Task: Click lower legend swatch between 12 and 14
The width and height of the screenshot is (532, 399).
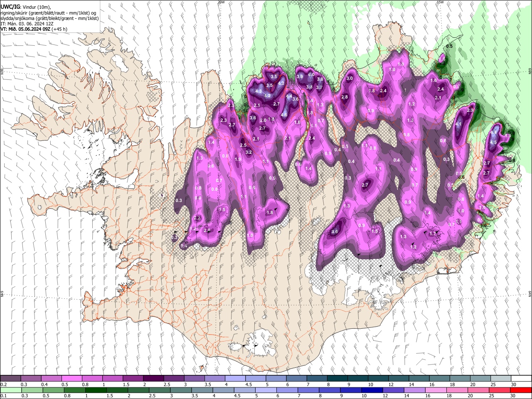Action: click(393, 390)
